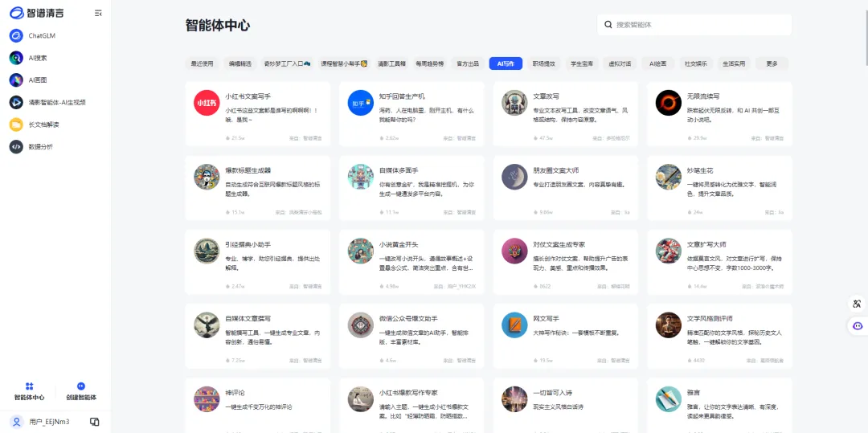Click the 智谱清言 logo icon
This screenshot has height=433, width=868.
pos(17,13)
